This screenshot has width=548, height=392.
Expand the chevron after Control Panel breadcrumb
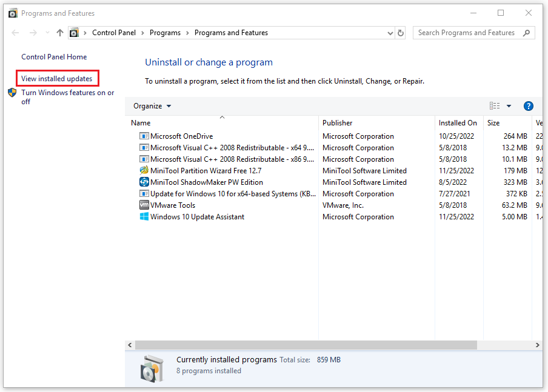pos(142,33)
